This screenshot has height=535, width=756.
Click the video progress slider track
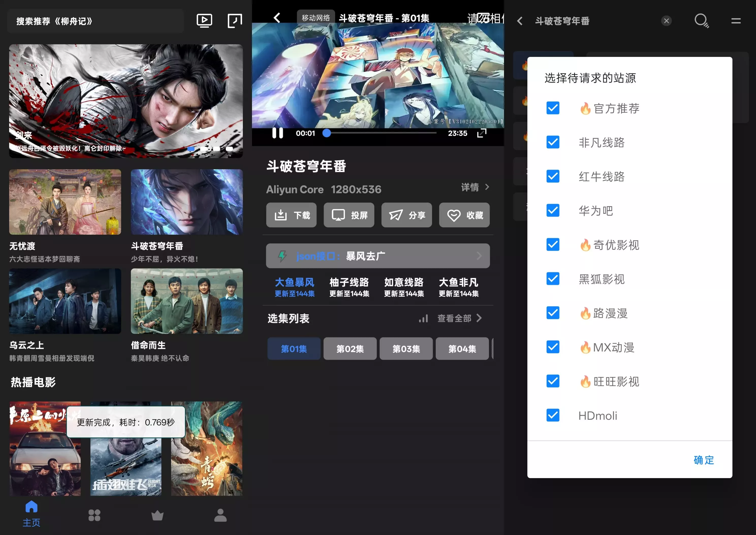(x=382, y=133)
